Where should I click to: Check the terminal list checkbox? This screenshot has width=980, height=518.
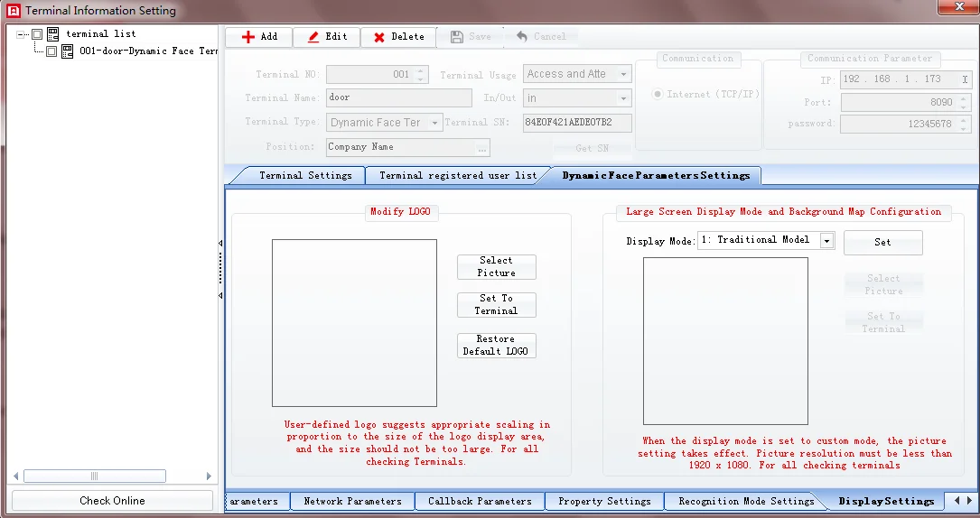(x=37, y=34)
